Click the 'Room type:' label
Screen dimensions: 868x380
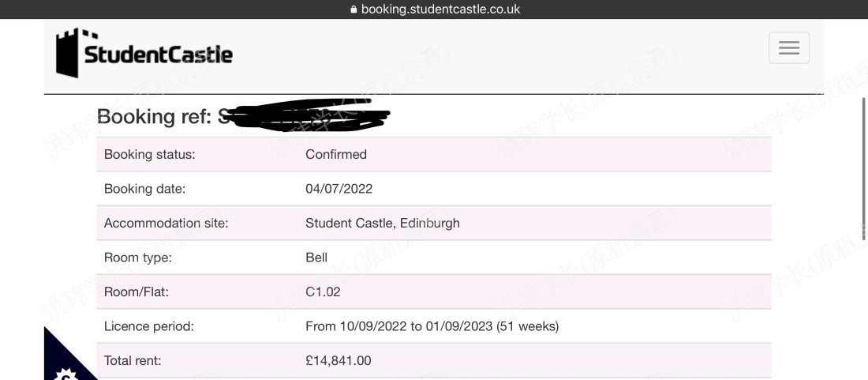pos(138,258)
